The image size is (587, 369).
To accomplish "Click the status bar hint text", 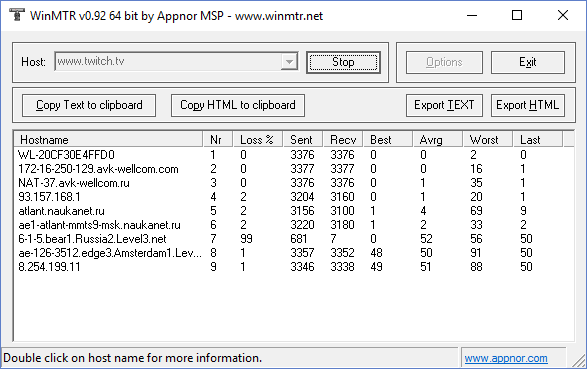I will pos(133,358).
